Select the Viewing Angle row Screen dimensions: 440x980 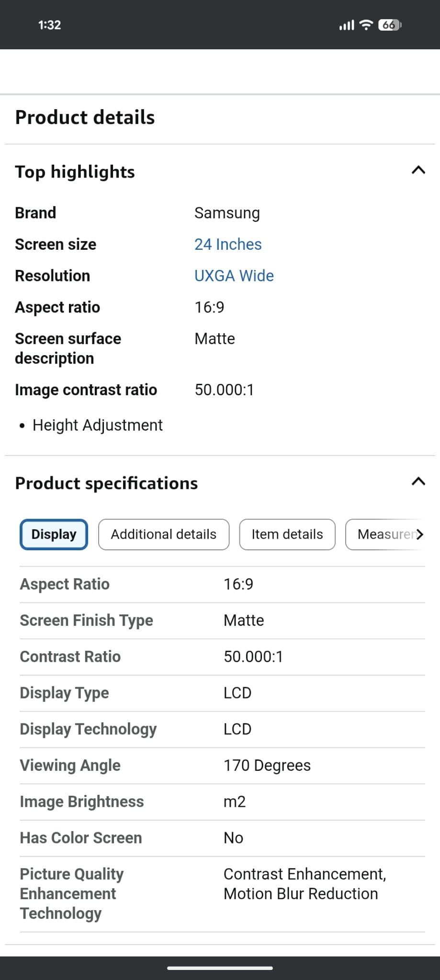tap(222, 766)
